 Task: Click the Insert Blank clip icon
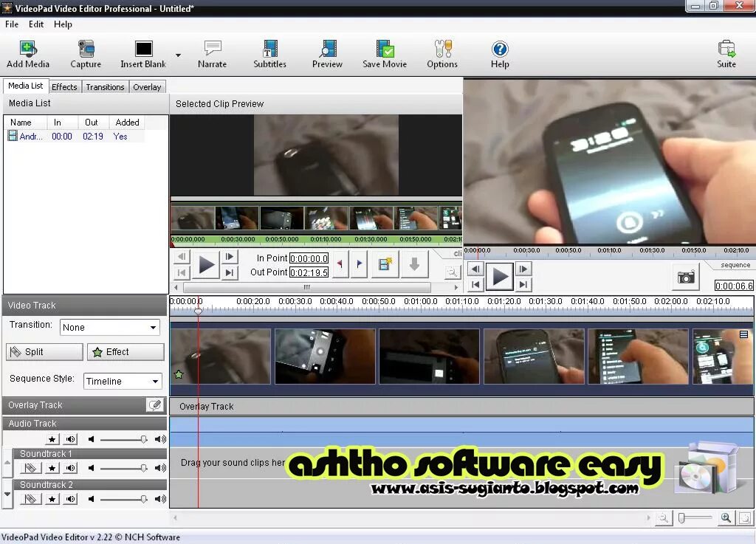[143, 54]
